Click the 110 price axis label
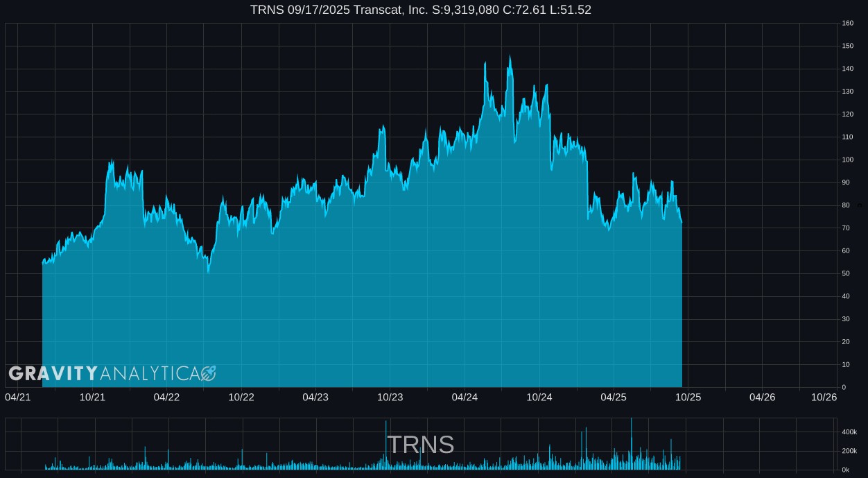The height and width of the screenshot is (478, 868). point(848,137)
